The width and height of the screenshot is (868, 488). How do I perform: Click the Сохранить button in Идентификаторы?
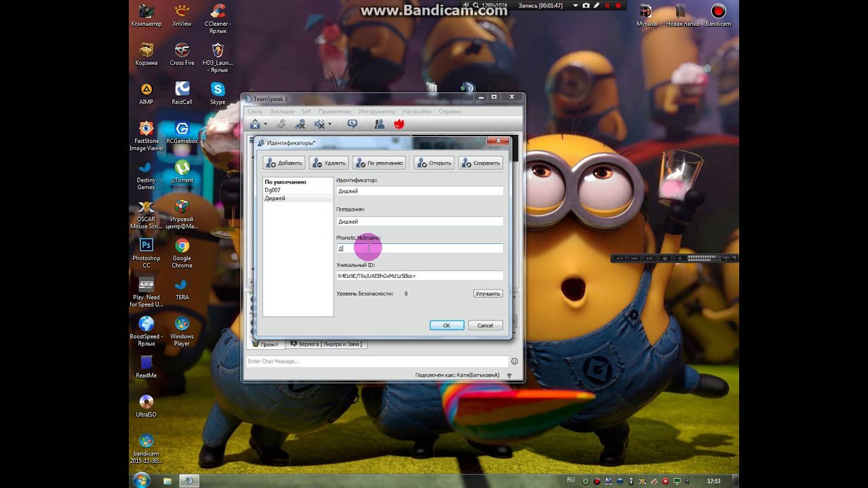pyautogui.click(x=481, y=163)
